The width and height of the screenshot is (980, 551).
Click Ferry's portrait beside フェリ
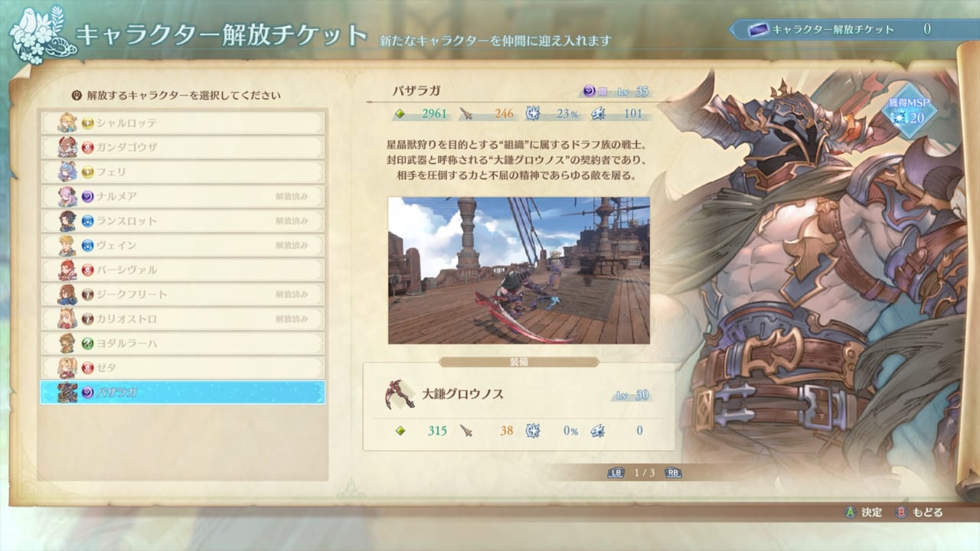67,172
